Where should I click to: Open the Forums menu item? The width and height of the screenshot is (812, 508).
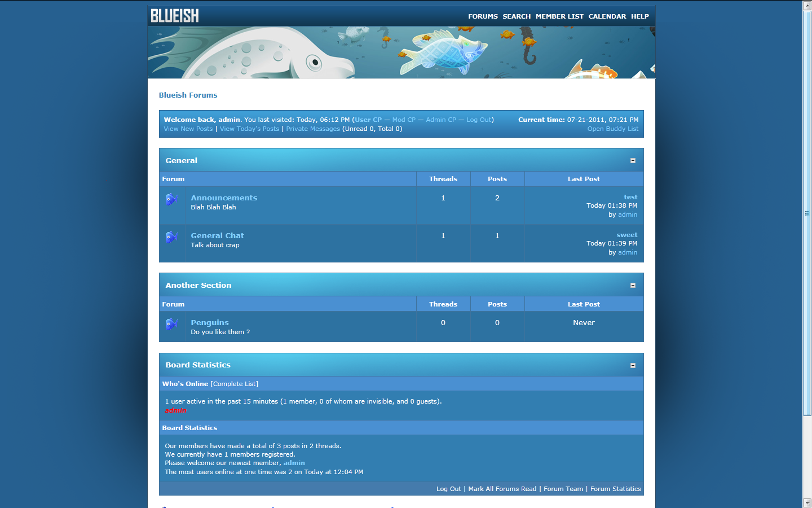483,16
